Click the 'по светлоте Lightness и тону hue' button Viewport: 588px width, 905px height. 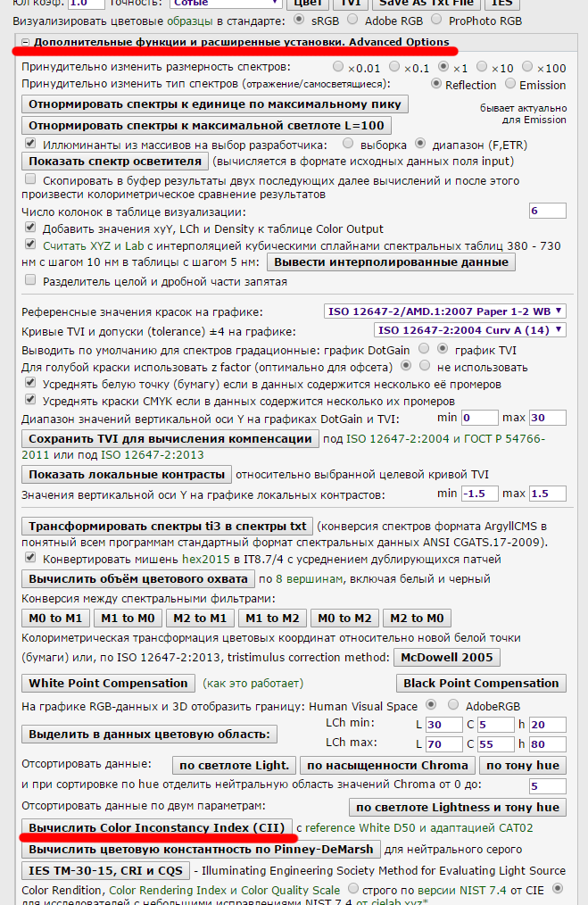(x=458, y=808)
